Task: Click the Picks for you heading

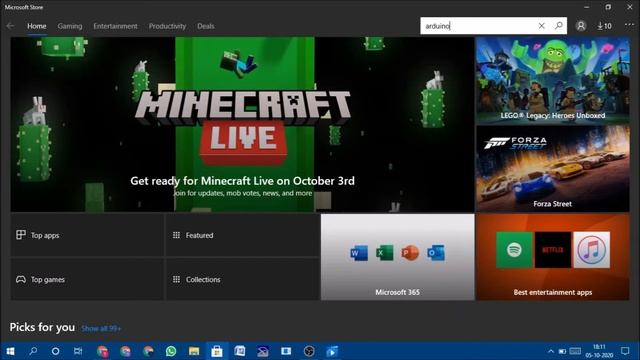Action: pos(42,327)
